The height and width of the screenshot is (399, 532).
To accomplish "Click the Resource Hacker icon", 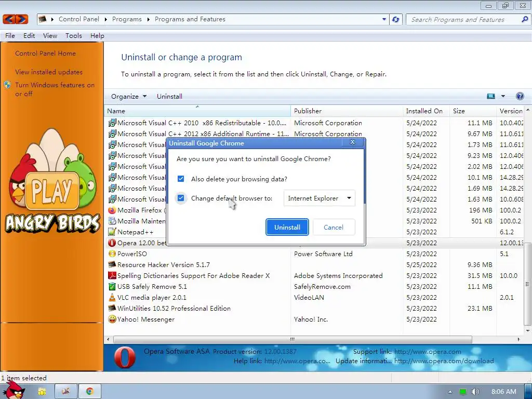I will tap(112, 264).
